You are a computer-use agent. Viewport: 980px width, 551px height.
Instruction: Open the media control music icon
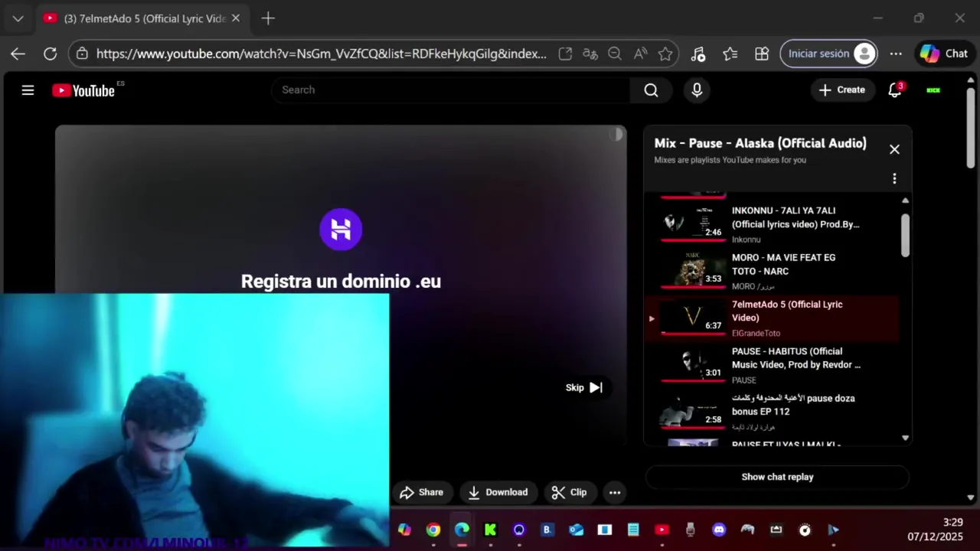tap(697, 54)
